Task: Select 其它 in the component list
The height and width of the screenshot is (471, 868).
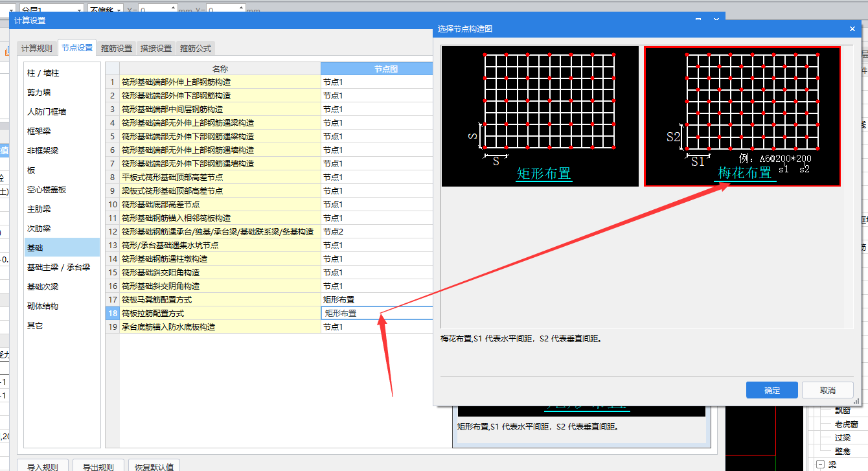Action: (x=62, y=325)
